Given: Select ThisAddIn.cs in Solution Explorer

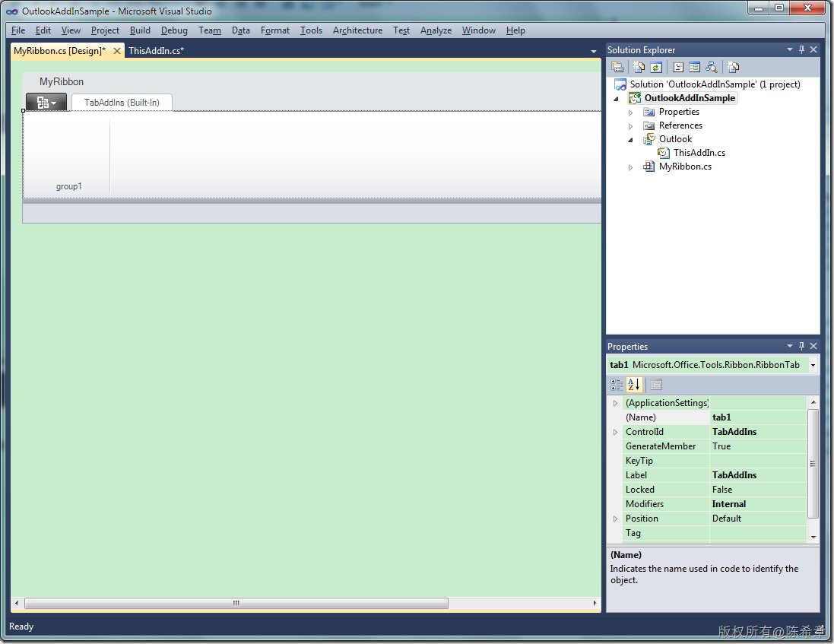Looking at the screenshot, I should click(699, 153).
